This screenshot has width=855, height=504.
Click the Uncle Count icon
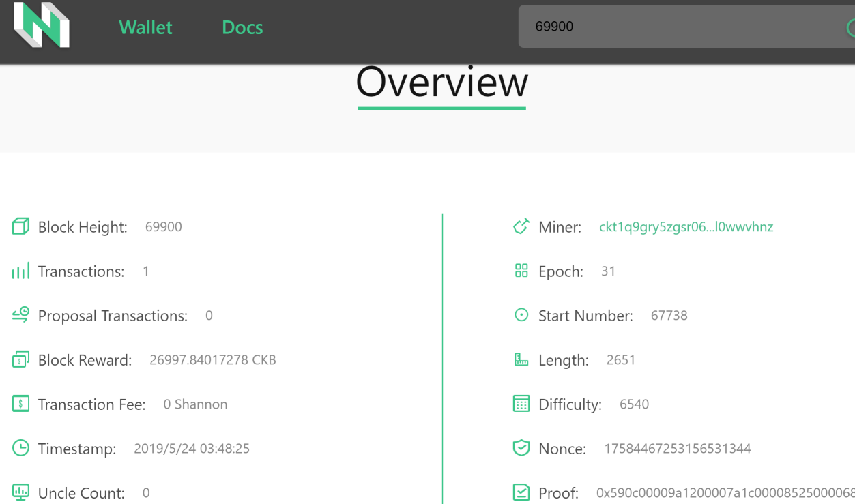point(20,492)
